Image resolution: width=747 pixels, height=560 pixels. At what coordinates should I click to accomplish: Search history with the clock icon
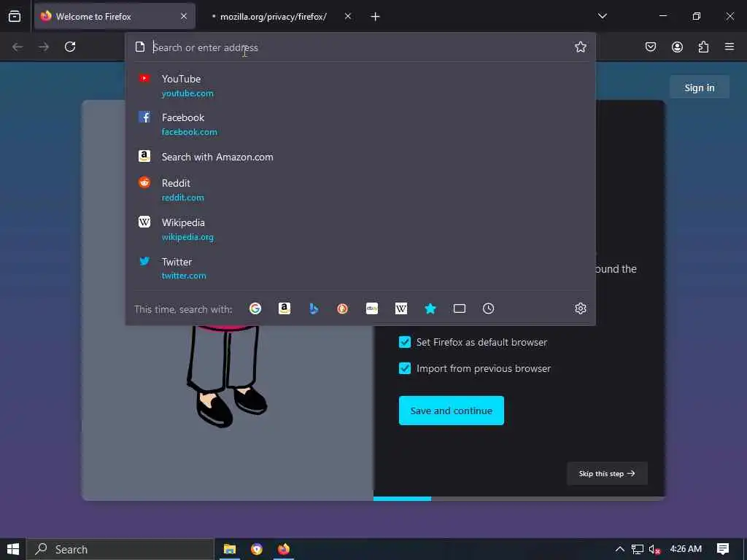pos(488,308)
